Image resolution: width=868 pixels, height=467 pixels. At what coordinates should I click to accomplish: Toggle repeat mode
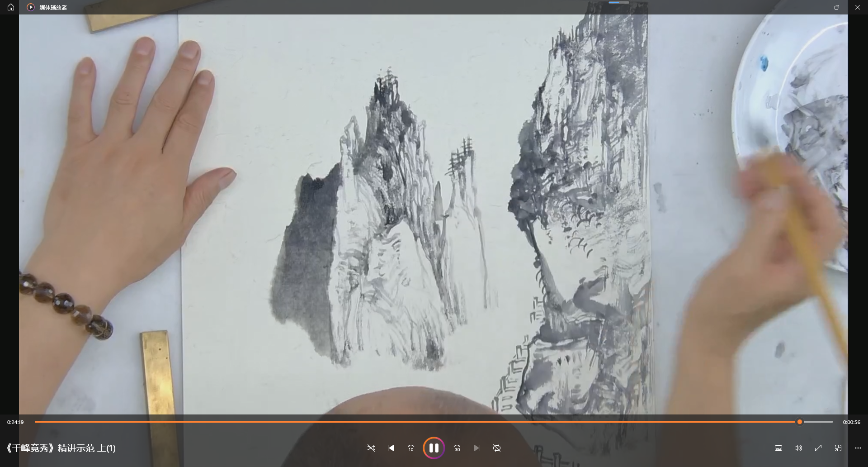(x=497, y=448)
